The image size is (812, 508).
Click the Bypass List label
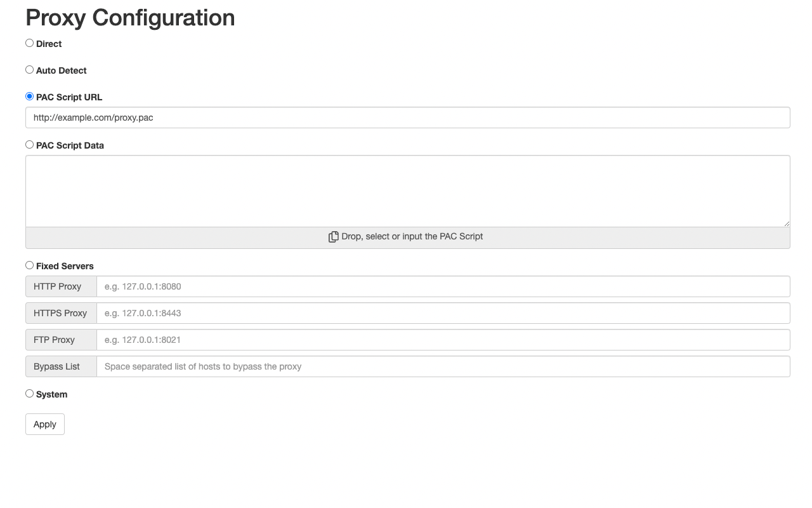click(x=61, y=366)
